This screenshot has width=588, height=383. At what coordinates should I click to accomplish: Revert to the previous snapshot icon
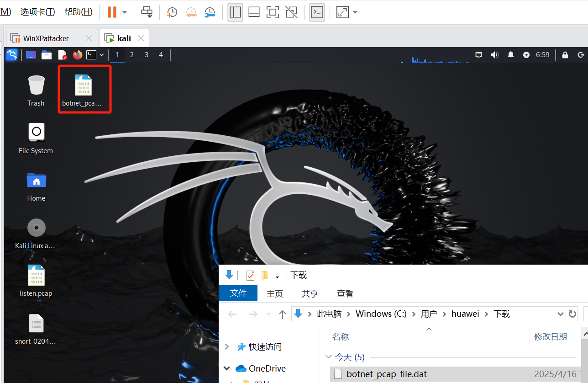click(x=191, y=12)
